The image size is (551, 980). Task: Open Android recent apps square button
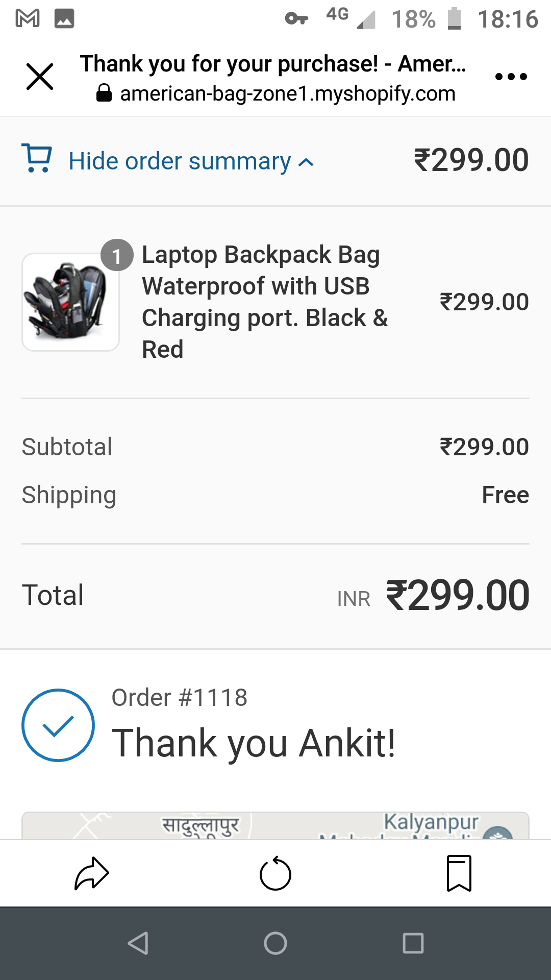tap(413, 943)
